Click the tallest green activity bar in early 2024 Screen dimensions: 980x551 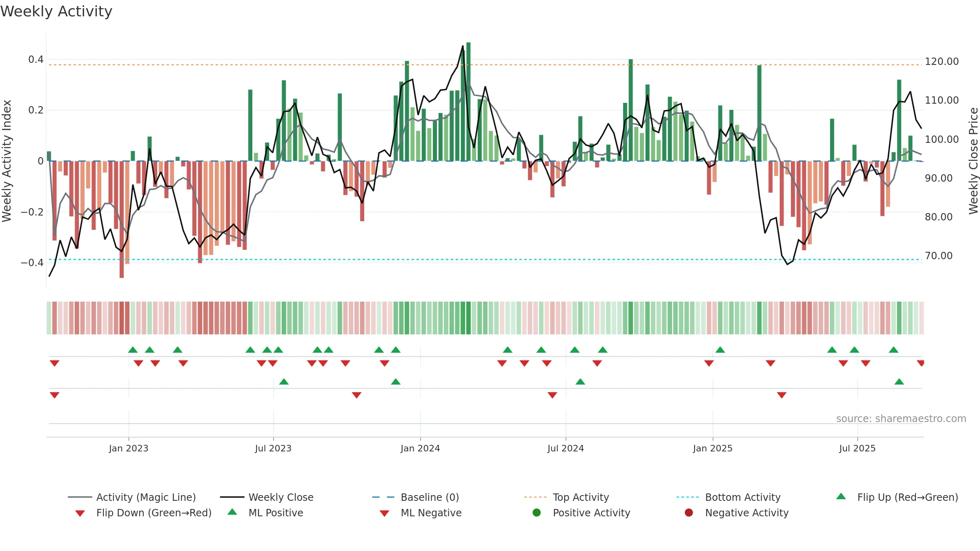468,102
